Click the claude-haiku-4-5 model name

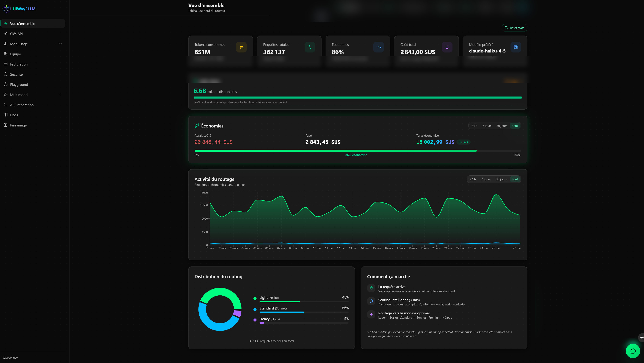[x=487, y=51]
